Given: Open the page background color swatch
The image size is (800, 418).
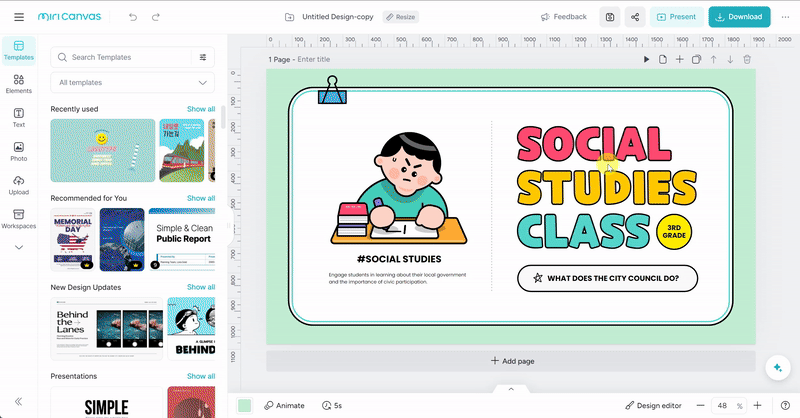Looking at the screenshot, I should (x=244, y=405).
